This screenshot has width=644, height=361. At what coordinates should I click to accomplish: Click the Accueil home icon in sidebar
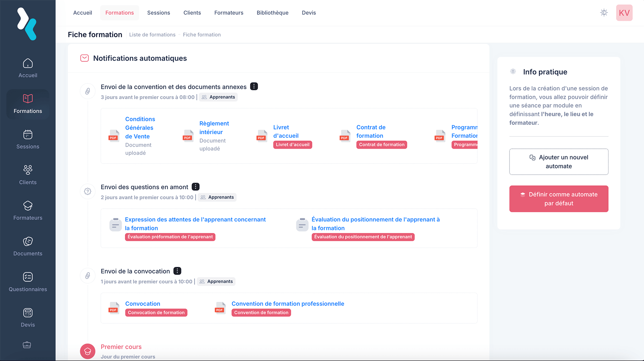pyautogui.click(x=28, y=64)
